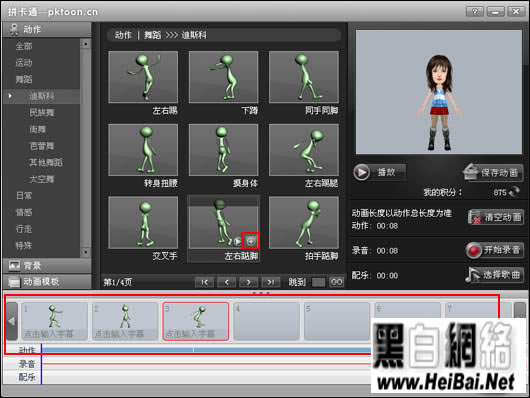
Task: Open the 动画模板 panel
Action: [x=47, y=281]
